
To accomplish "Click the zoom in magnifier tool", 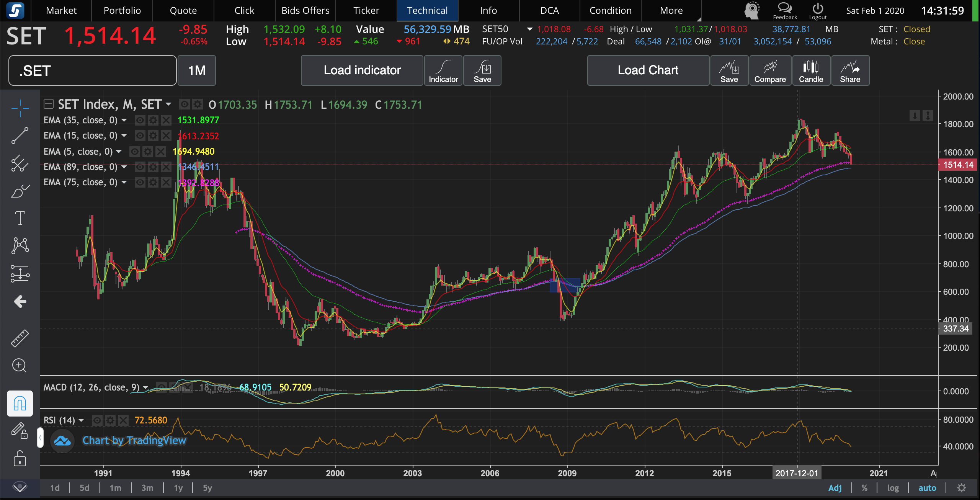I will 20,366.
